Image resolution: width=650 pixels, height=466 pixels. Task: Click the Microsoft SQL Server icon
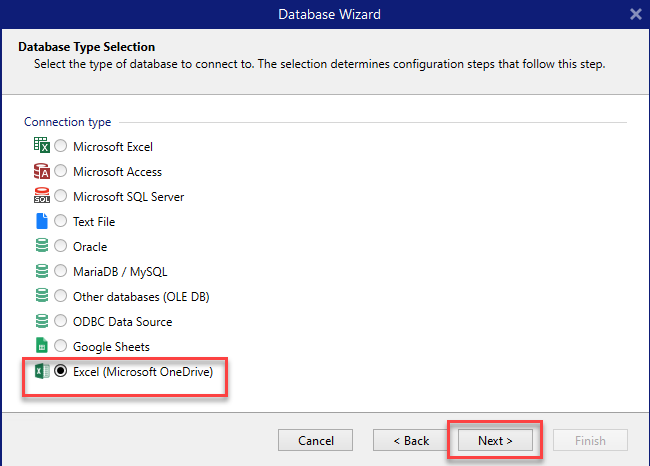tap(41, 197)
